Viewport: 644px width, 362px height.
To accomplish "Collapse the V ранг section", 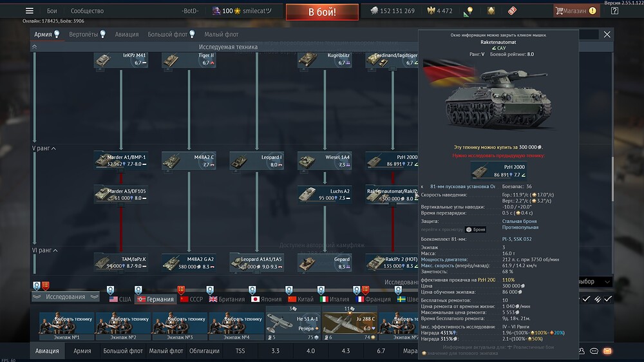I will pyautogui.click(x=53, y=148).
